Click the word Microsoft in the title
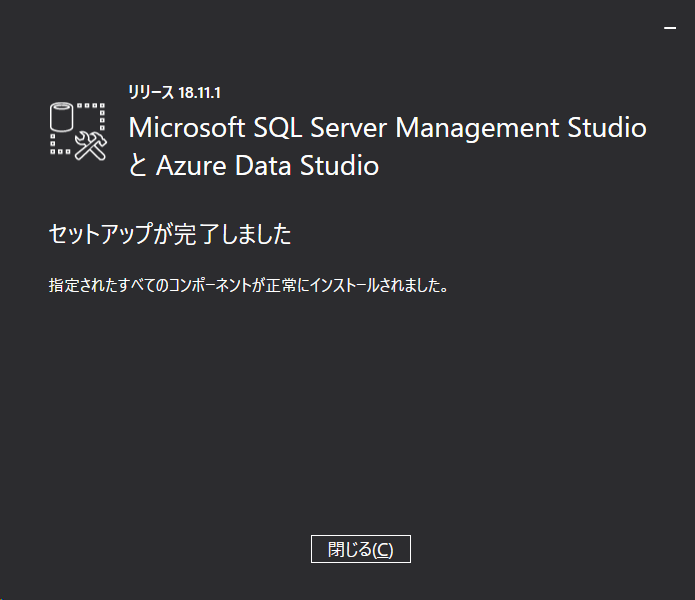 pos(186,128)
